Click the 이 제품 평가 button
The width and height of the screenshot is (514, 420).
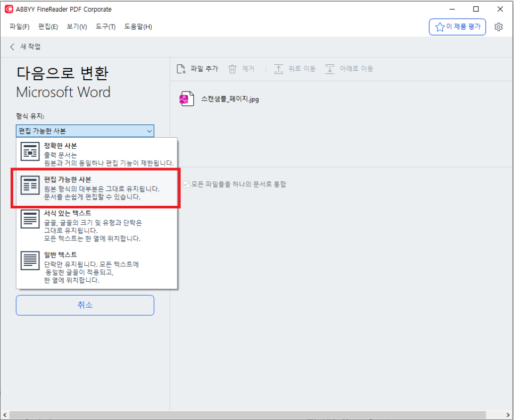[457, 27]
